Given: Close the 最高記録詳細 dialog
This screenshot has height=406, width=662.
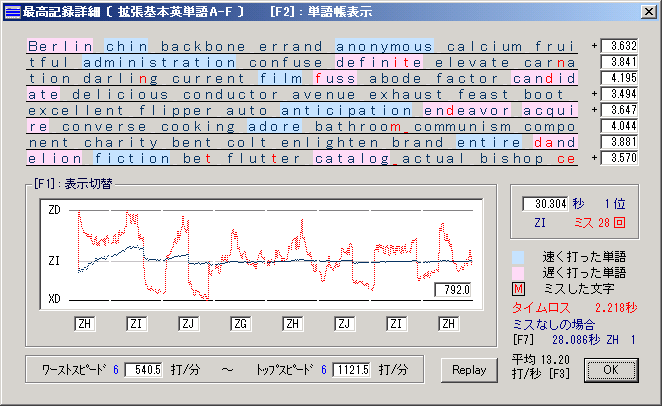Looking at the screenshot, I should click(648, 12).
